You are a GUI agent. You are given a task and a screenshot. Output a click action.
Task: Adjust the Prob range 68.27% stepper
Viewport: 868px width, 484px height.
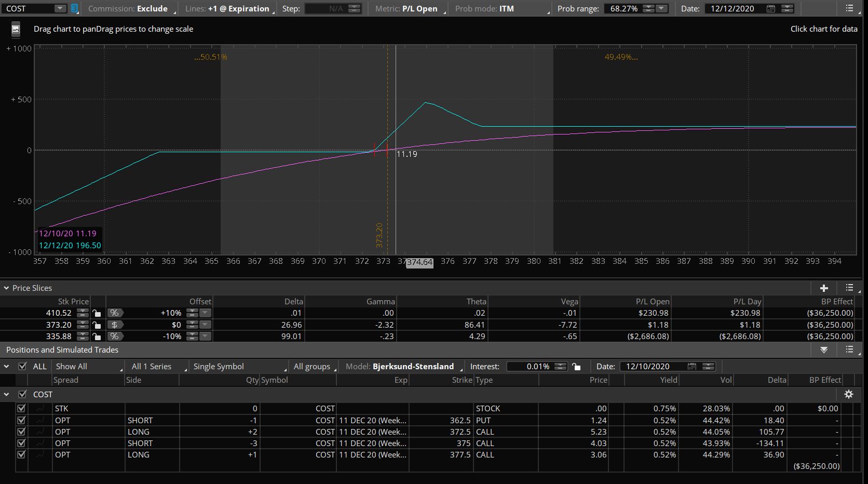pyautogui.click(x=648, y=9)
